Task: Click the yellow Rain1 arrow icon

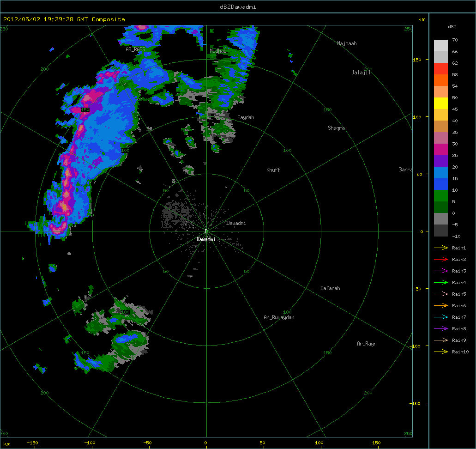Action: 441,248
